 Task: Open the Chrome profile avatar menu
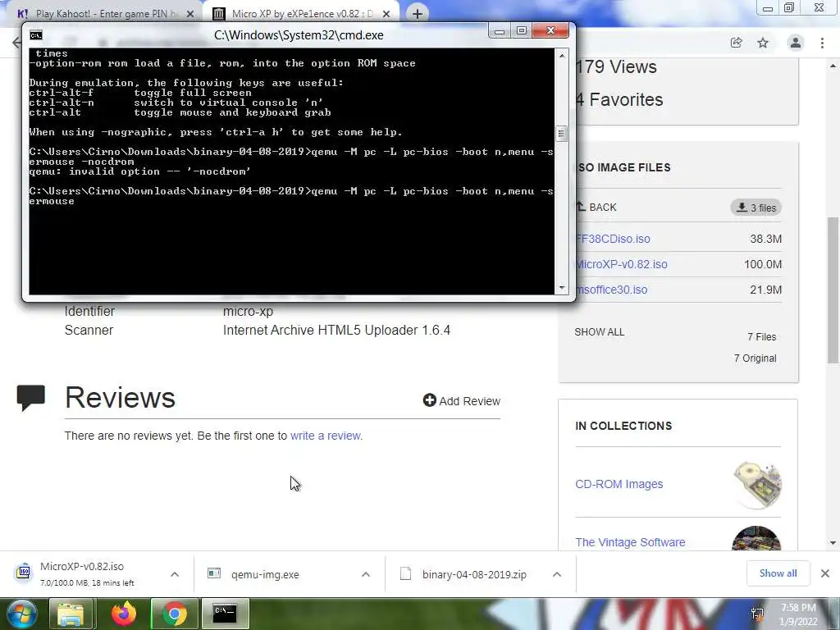796,43
